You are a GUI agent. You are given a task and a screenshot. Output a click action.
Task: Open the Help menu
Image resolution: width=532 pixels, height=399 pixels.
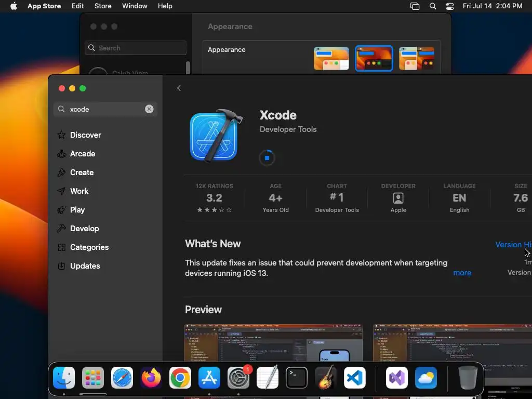tap(165, 6)
